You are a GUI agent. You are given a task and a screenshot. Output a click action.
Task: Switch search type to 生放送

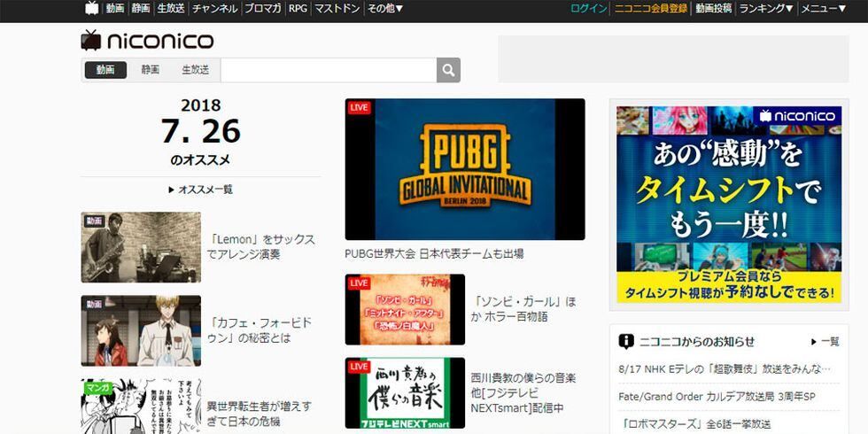click(195, 70)
